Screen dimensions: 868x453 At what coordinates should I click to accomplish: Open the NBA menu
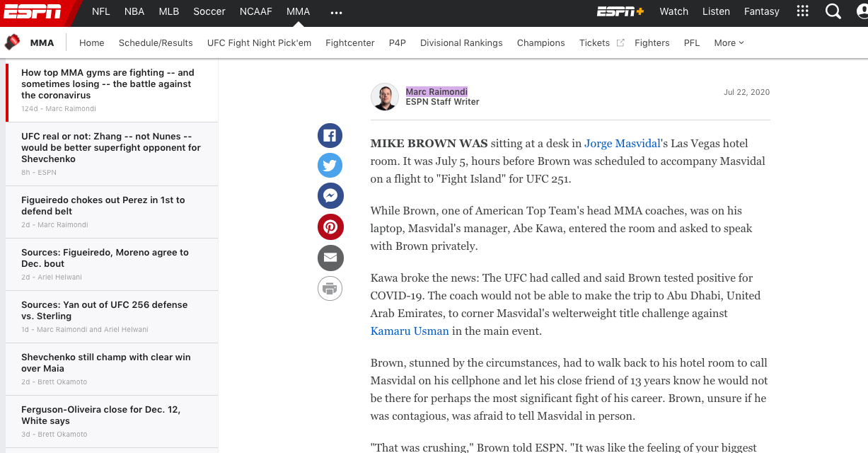(x=134, y=11)
